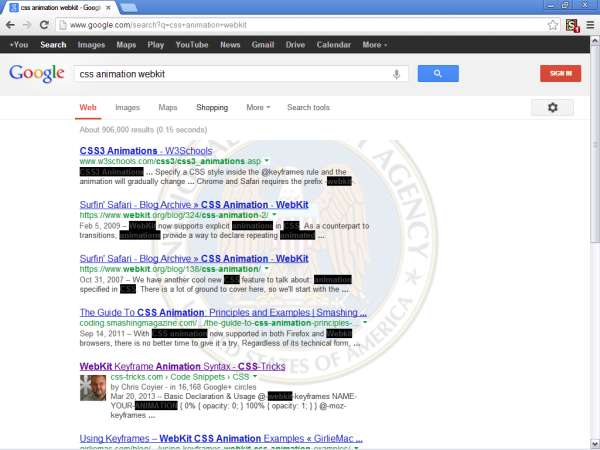Expand the More dropdown under search box
The width and height of the screenshot is (600, 450).
pyautogui.click(x=258, y=108)
